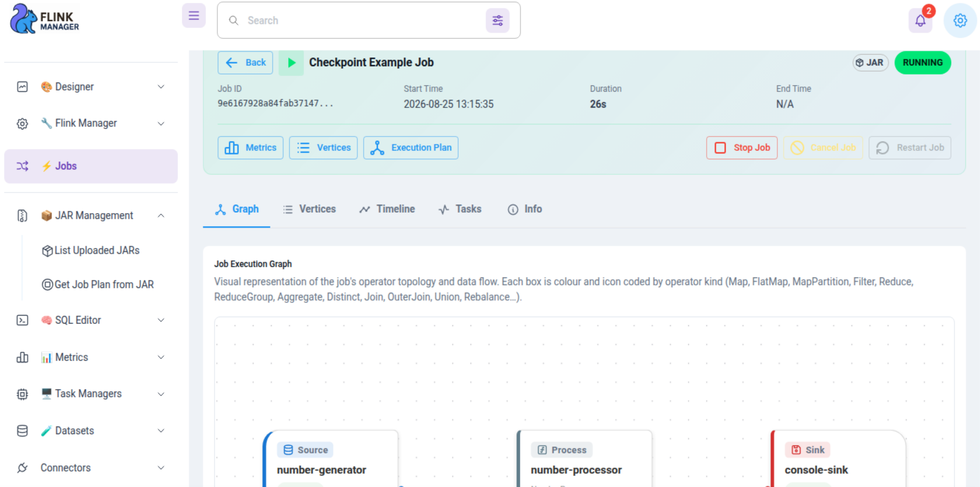This screenshot has height=487, width=980.
Task: Stop the running job
Action: [742, 148]
